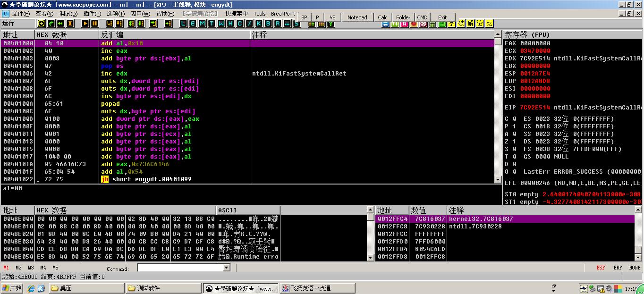This screenshot has width=644, height=294.
Task: Select disassembly row at address 00401022
Action: click(247, 179)
